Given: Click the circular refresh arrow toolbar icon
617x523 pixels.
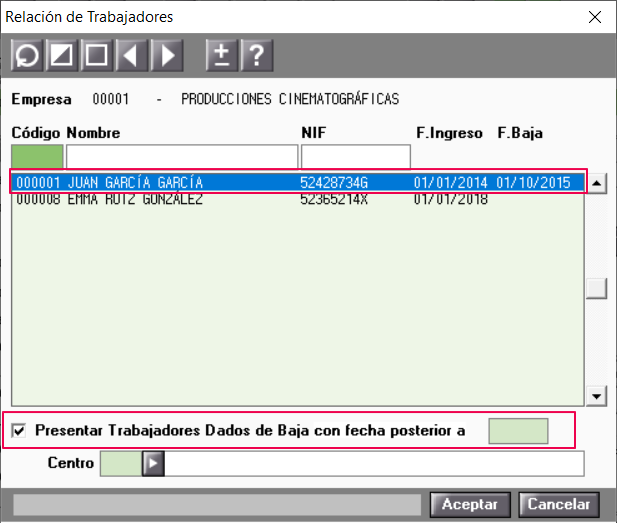Looking at the screenshot, I should [27, 55].
